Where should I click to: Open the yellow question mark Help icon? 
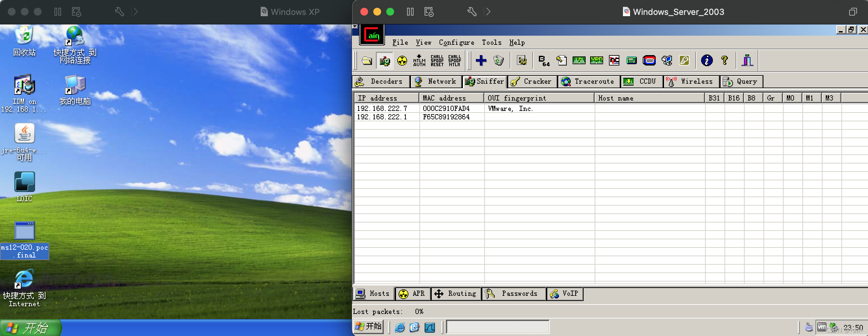pyautogui.click(x=725, y=61)
